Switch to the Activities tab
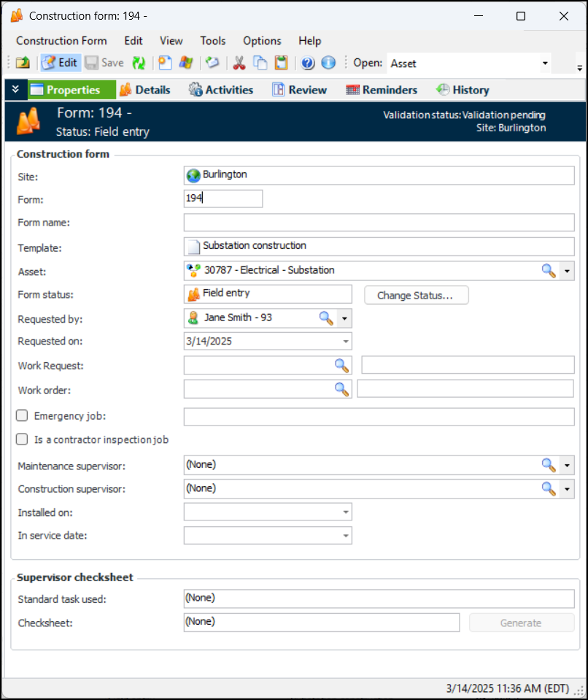This screenshot has height=700, width=588. click(x=221, y=90)
